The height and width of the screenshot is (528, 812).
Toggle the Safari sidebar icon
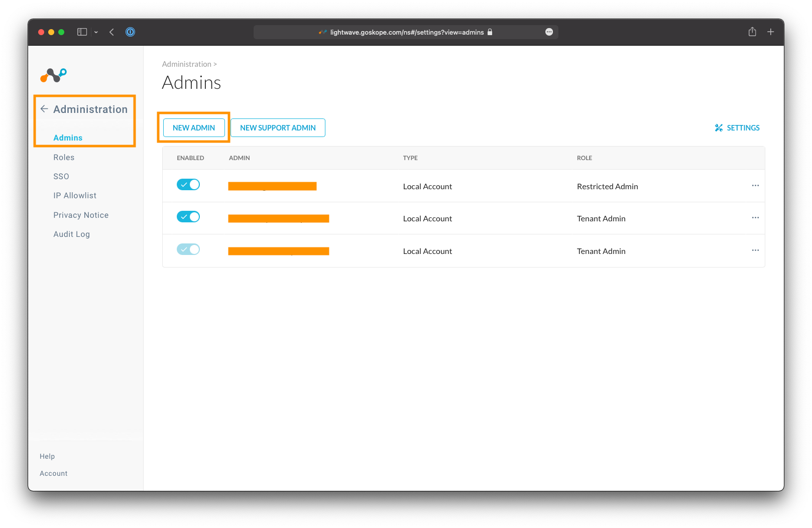(x=82, y=32)
